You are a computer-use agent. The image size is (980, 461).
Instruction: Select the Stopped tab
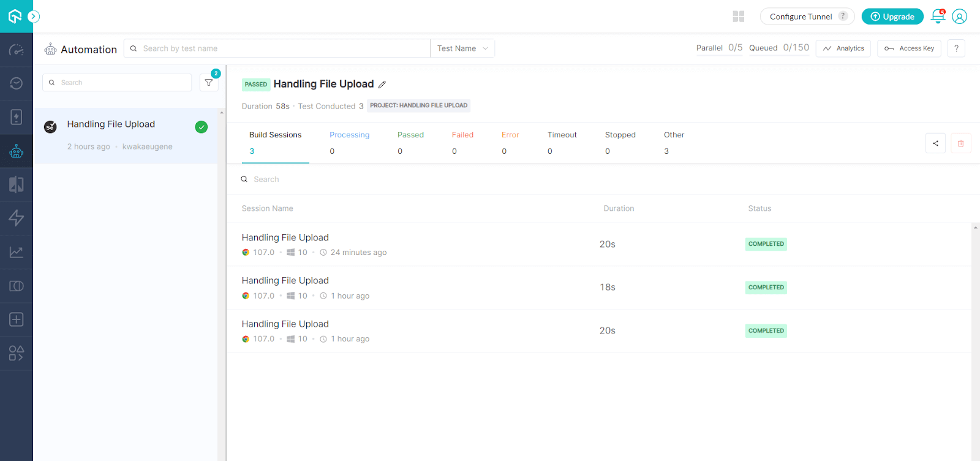click(620, 143)
